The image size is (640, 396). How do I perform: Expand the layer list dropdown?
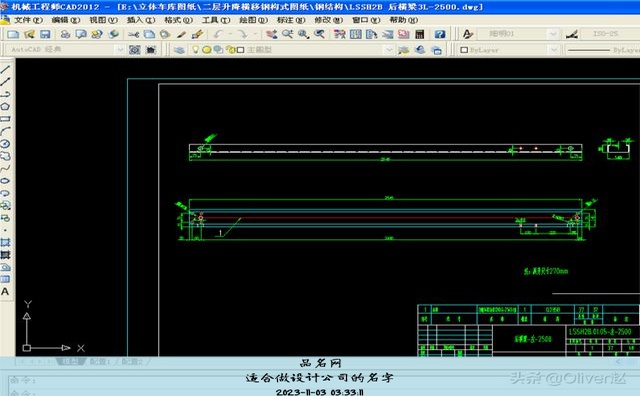pos(389,49)
